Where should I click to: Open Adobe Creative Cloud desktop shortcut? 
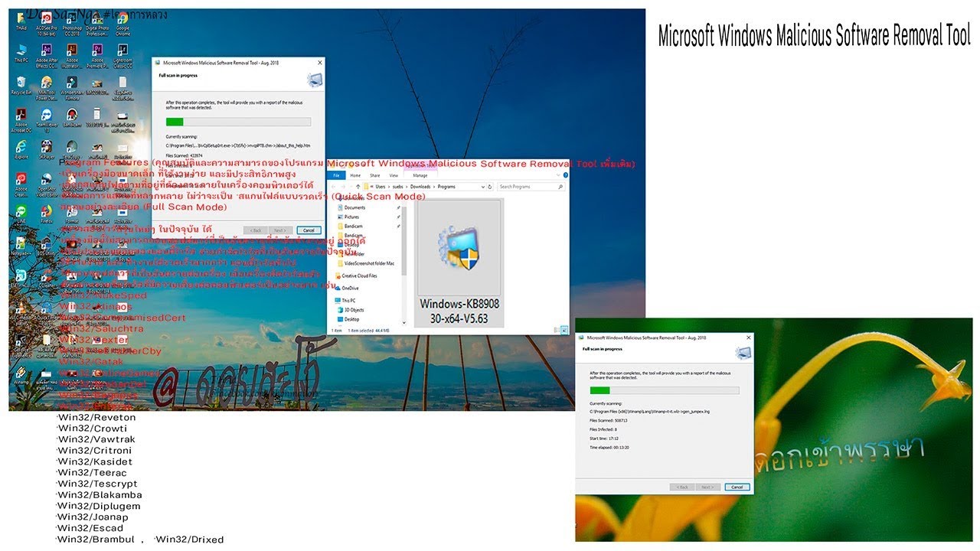coord(21,183)
